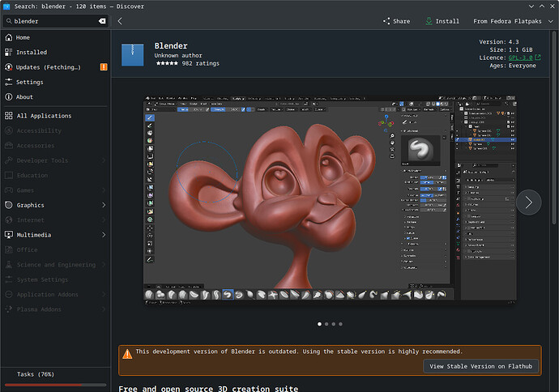This screenshot has width=559, height=392.
Task: Go back using the top back arrow
Action: [x=120, y=21]
